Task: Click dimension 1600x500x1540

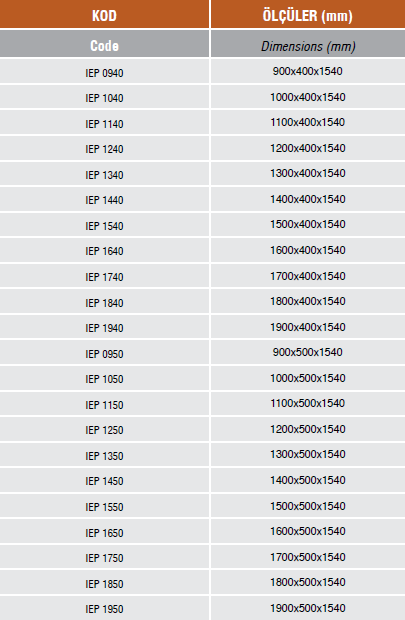Action: [308, 531]
